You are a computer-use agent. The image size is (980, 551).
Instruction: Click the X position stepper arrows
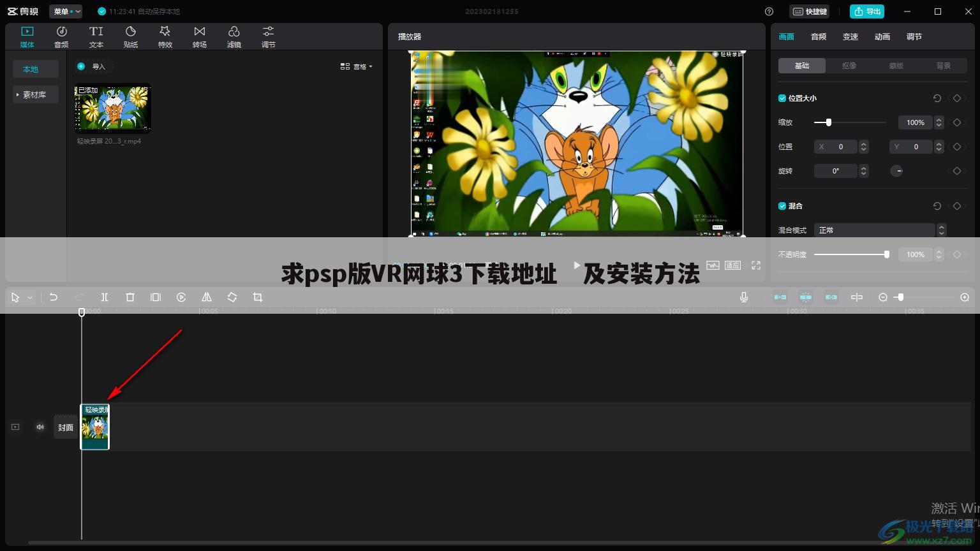click(x=863, y=147)
